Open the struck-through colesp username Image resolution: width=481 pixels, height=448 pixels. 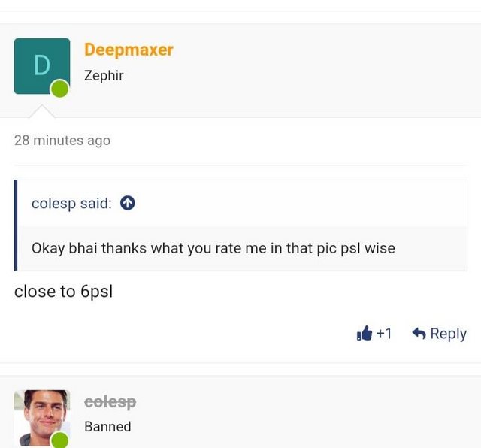coord(110,402)
